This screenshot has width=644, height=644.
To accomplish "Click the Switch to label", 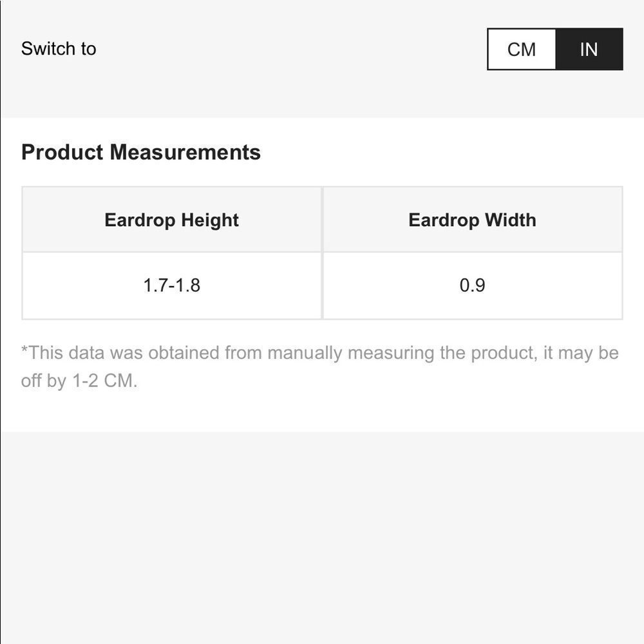I will [59, 48].
